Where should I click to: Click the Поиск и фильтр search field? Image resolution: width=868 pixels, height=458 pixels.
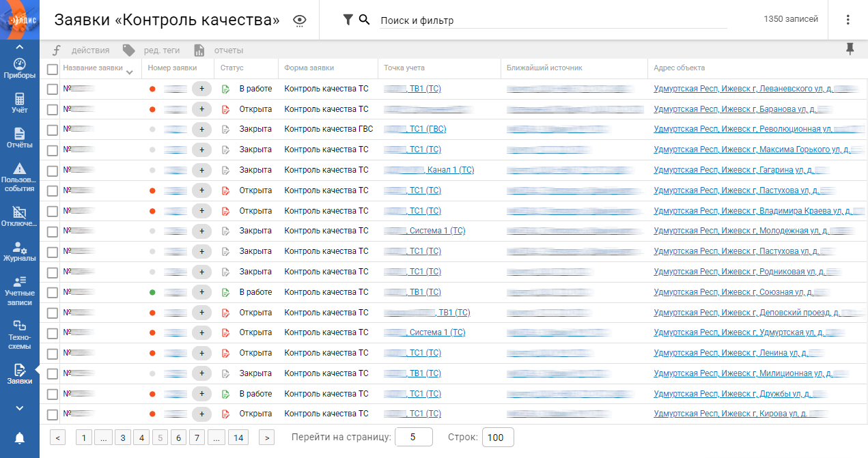553,20
